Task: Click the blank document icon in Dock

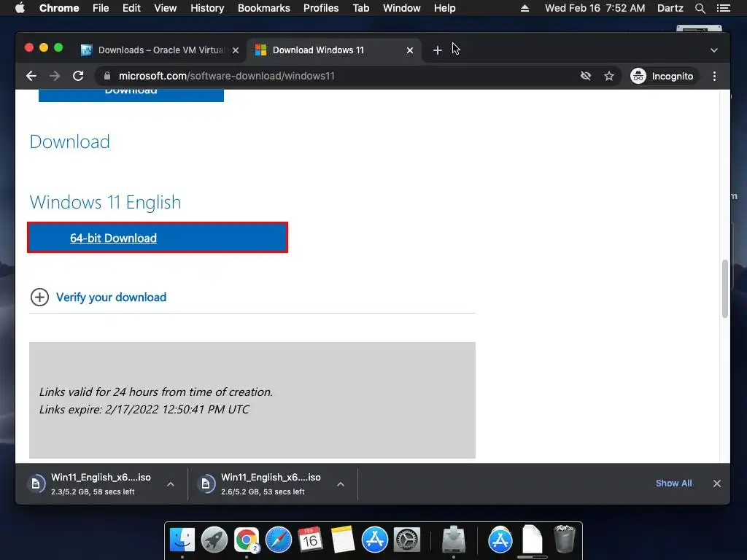Action: point(532,539)
